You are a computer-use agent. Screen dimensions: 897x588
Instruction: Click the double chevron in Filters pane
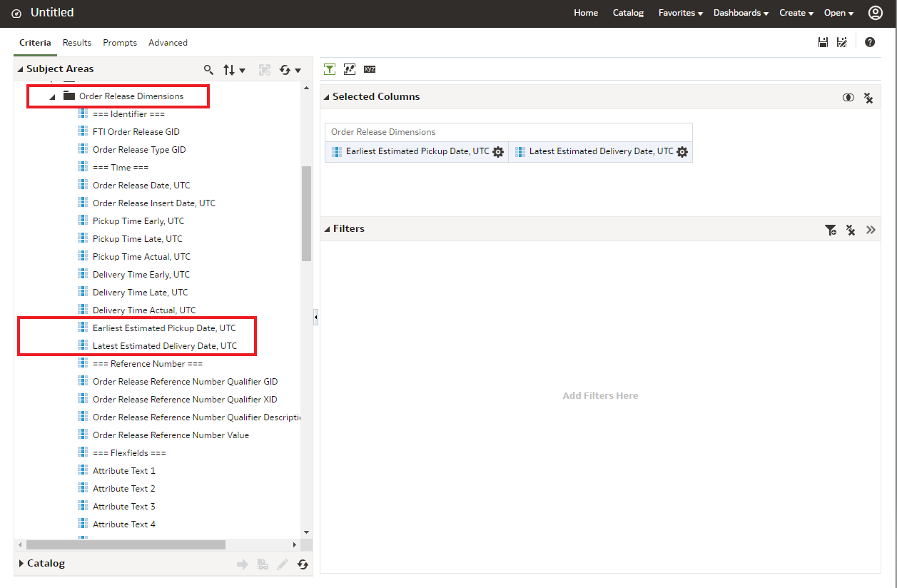(x=871, y=230)
